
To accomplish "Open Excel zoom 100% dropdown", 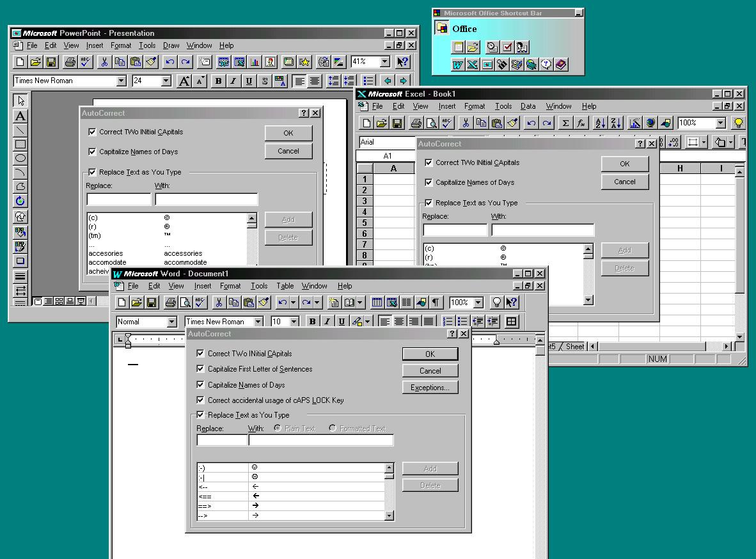I will click(x=720, y=123).
